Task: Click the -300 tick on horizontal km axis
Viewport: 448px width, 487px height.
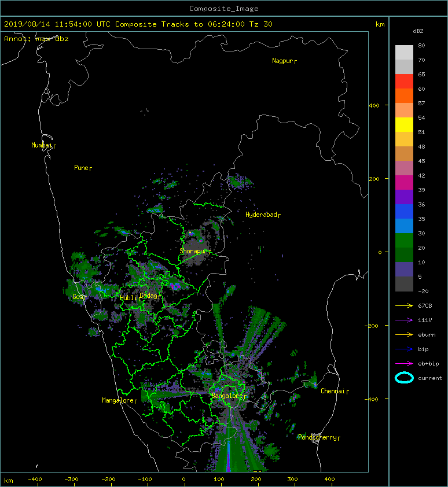Action: (72, 479)
